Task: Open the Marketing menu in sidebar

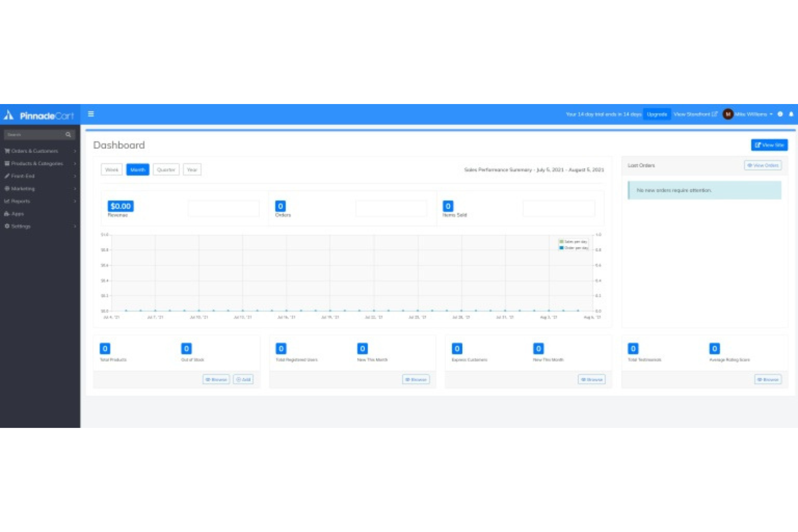Action: 23,188
